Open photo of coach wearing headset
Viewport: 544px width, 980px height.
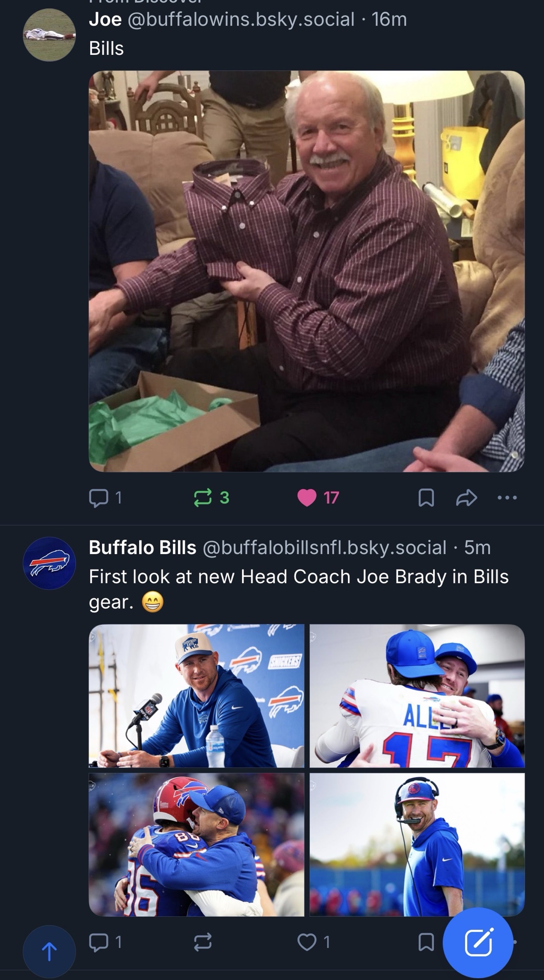coord(417,845)
